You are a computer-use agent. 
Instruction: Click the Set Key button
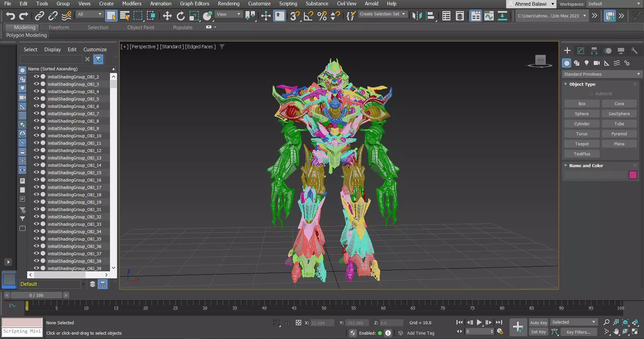click(x=538, y=332)
